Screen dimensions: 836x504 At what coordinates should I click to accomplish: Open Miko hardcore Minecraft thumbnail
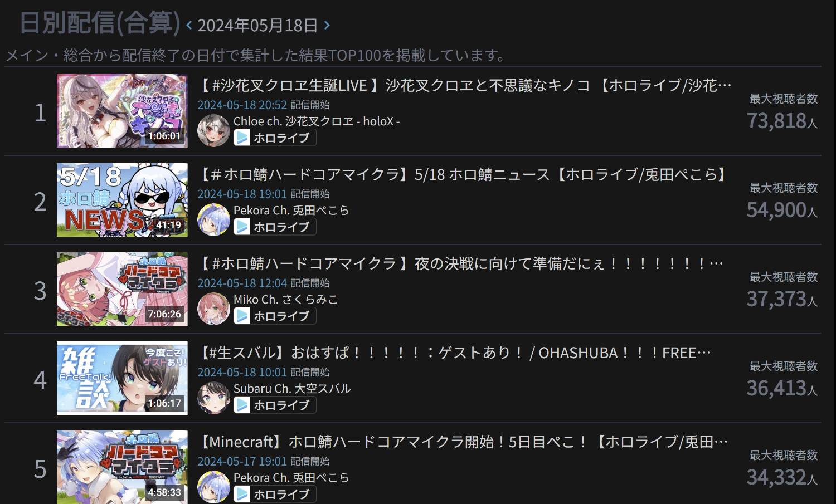(x=122, y=289)
